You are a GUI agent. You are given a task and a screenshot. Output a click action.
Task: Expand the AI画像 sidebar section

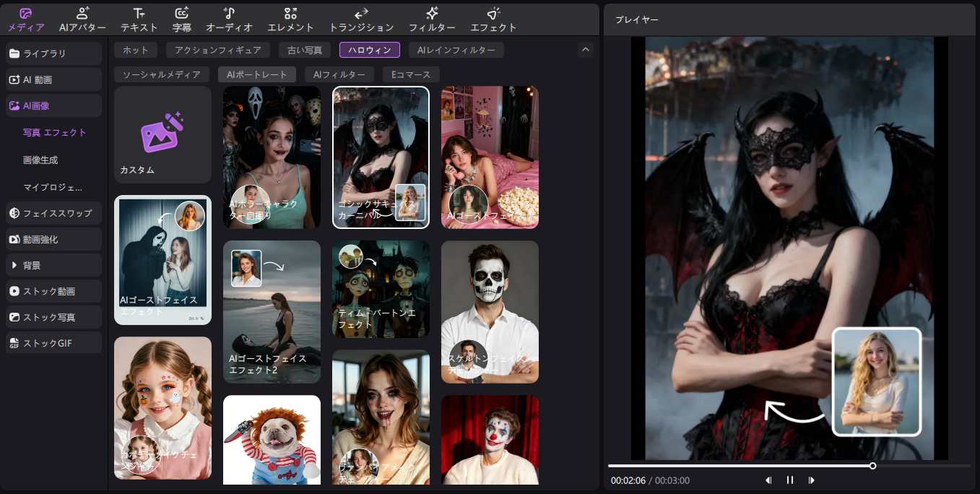tap(54, 105)
